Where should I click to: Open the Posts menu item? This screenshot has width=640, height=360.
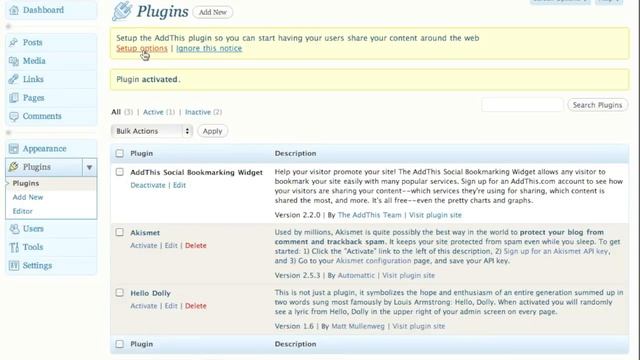(x=33, y=42)
